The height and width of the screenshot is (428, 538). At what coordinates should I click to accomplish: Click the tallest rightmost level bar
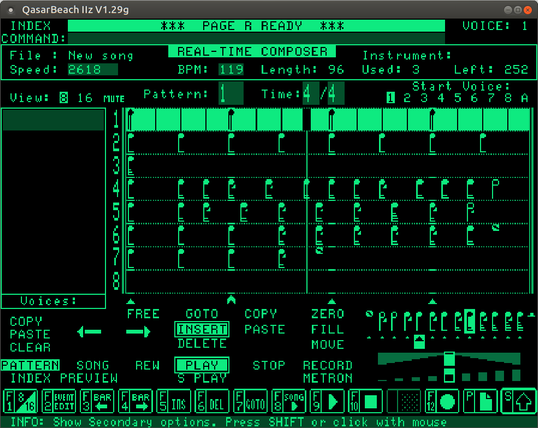pyautogui.click(x=516, y=375)
